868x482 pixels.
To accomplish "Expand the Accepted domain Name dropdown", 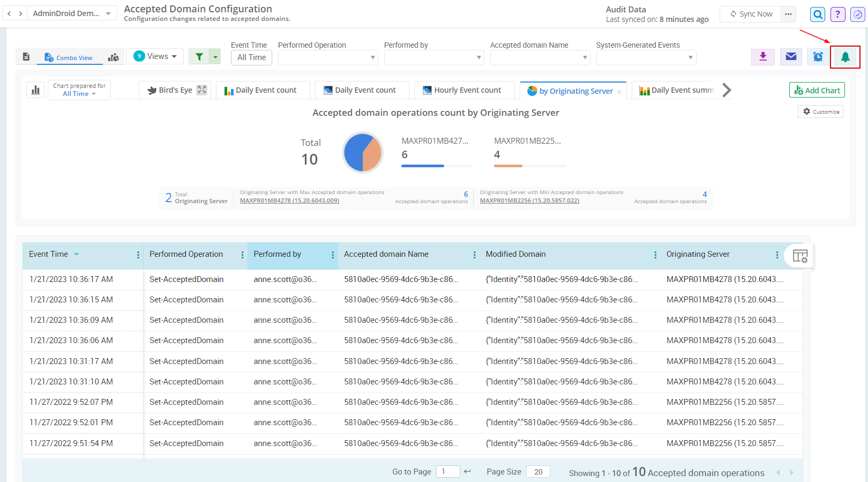I will (x=540, y=57).
